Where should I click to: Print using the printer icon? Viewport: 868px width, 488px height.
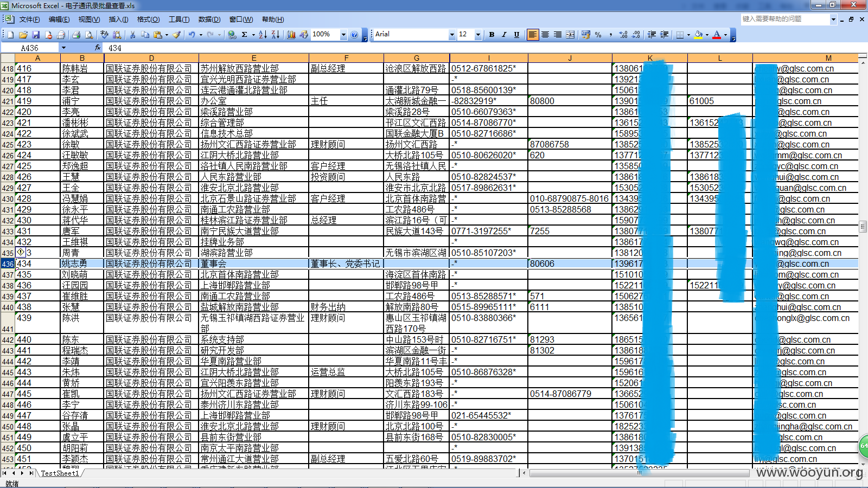76,35
